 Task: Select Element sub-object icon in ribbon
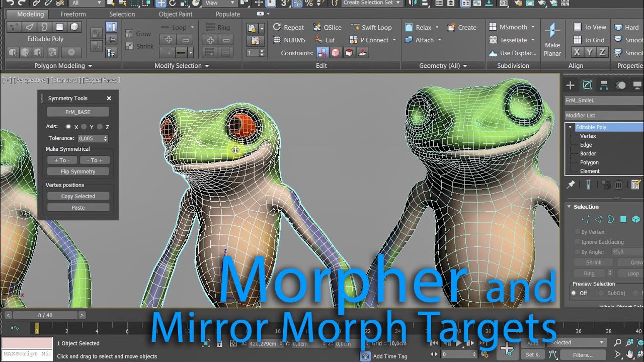point(74,27)
